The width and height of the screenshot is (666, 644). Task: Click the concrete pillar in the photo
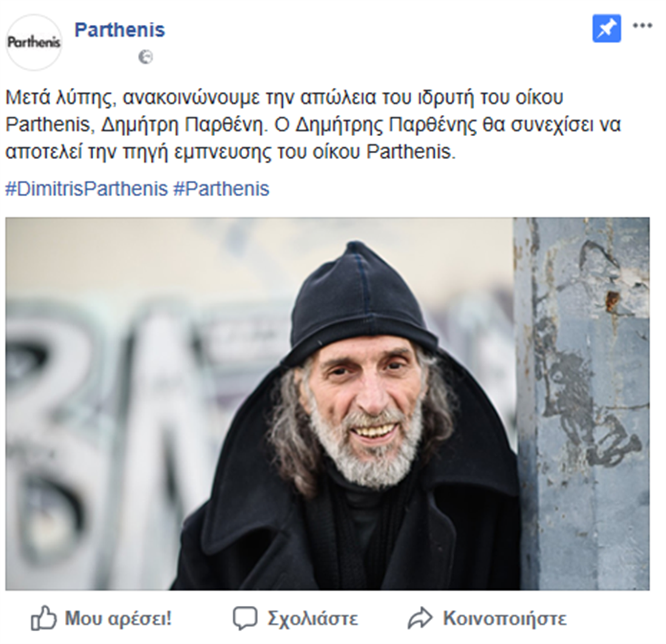(x=582, y=403)
